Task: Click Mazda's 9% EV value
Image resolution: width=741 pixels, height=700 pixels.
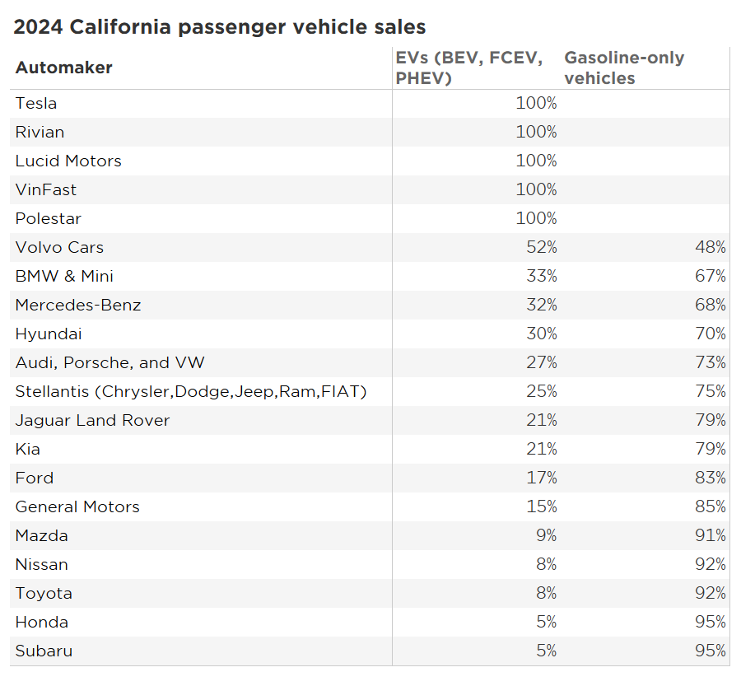Action: click(546, 535)
